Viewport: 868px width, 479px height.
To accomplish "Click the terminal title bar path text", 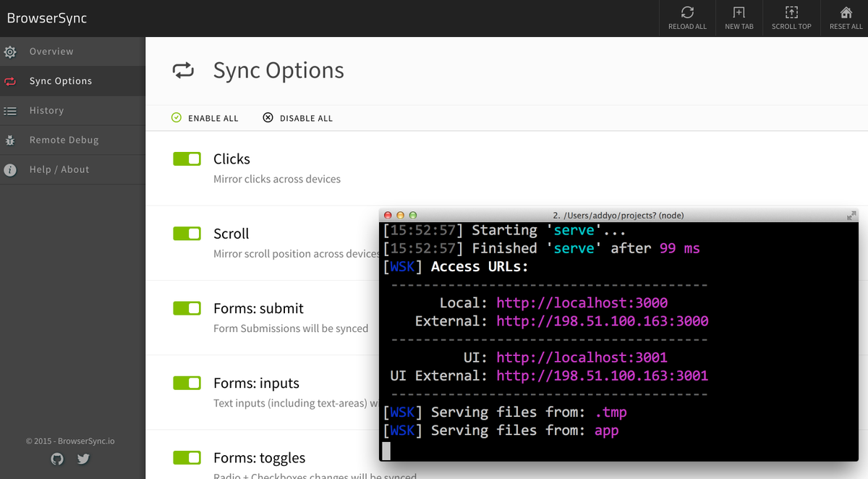I will (618, 215).
